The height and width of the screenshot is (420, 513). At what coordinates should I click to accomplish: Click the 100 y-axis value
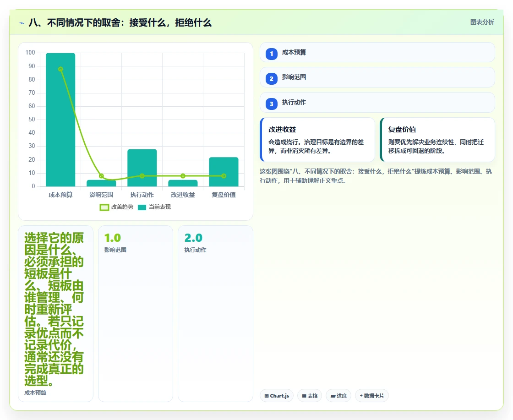click(30, 52)
